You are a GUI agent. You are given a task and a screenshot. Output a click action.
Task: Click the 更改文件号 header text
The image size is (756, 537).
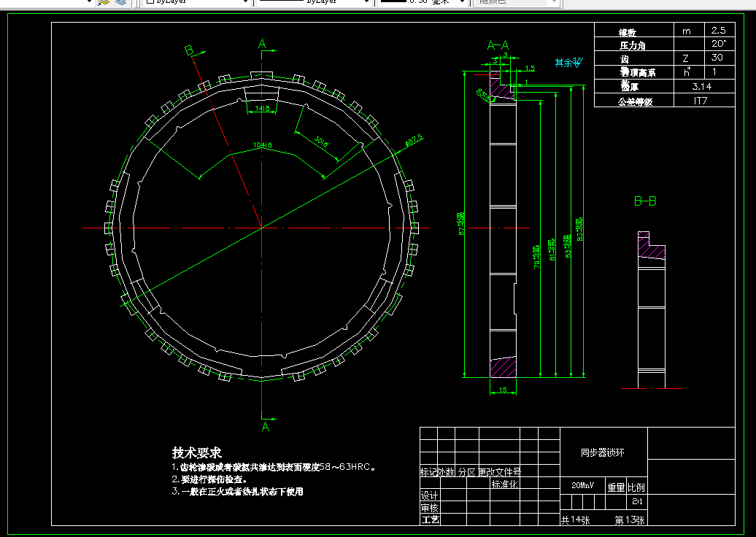tap(499, 472)
